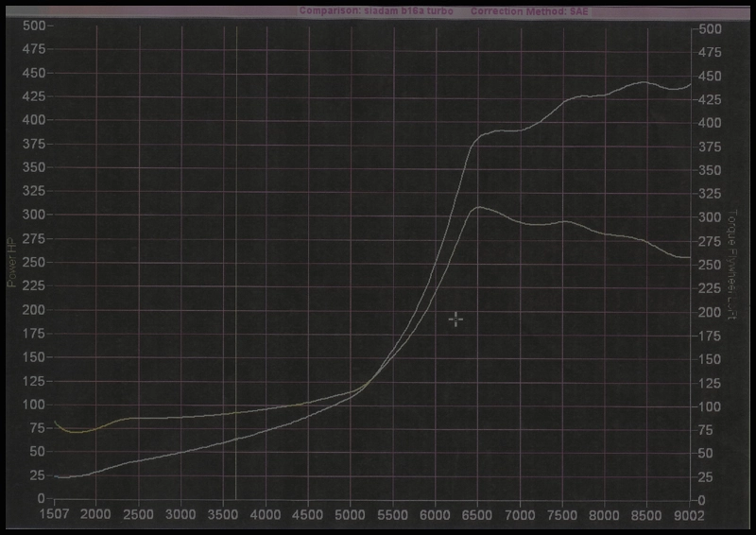
Task: Click 75 on the Torque axis
Action: 706,430
